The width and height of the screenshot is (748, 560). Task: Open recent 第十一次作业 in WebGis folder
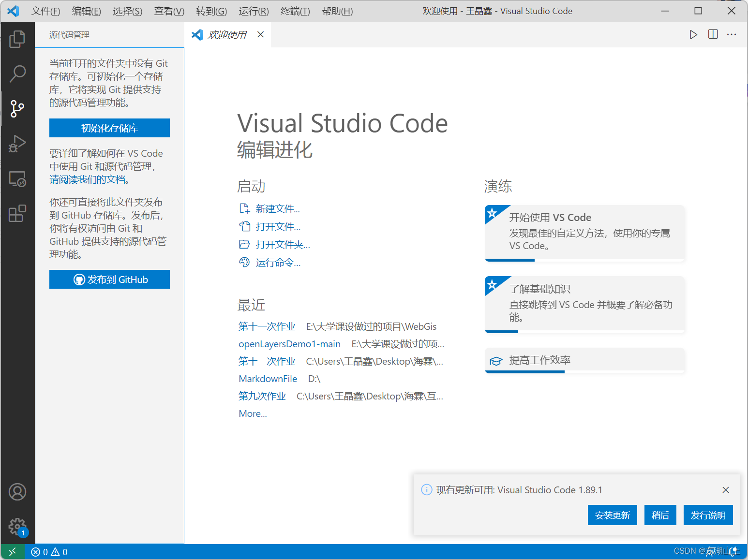point(267,326)
